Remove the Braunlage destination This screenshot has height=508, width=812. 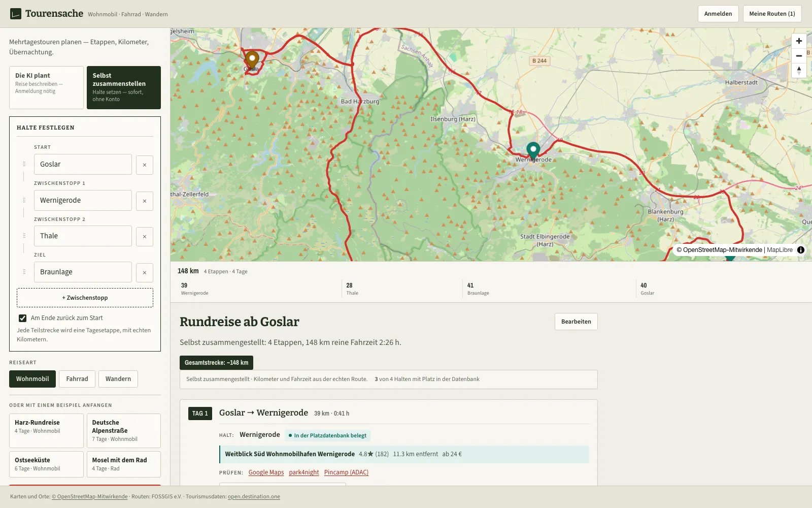coord(145,272)
